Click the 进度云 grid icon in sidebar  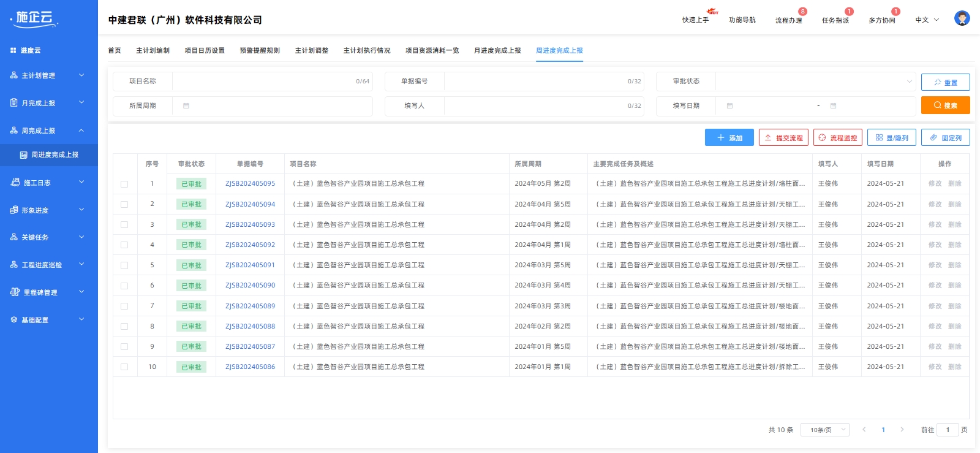(x=13, y=50)
